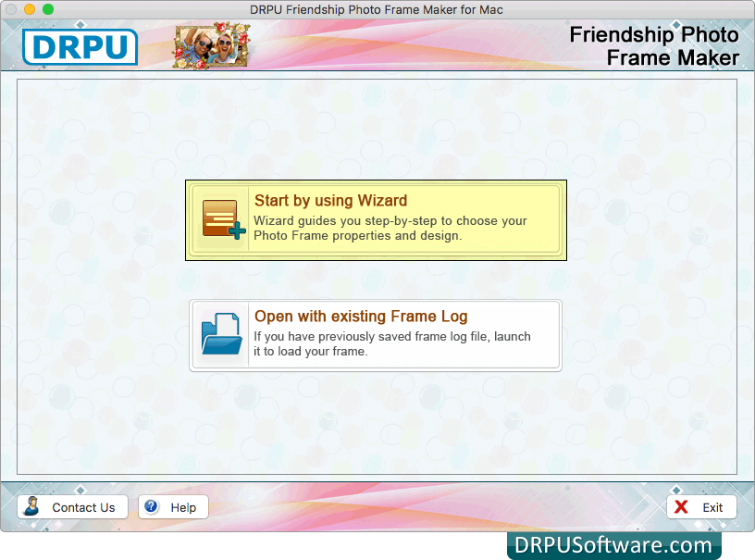Click the contact person icon
The image size is (755, 560).
32,506
